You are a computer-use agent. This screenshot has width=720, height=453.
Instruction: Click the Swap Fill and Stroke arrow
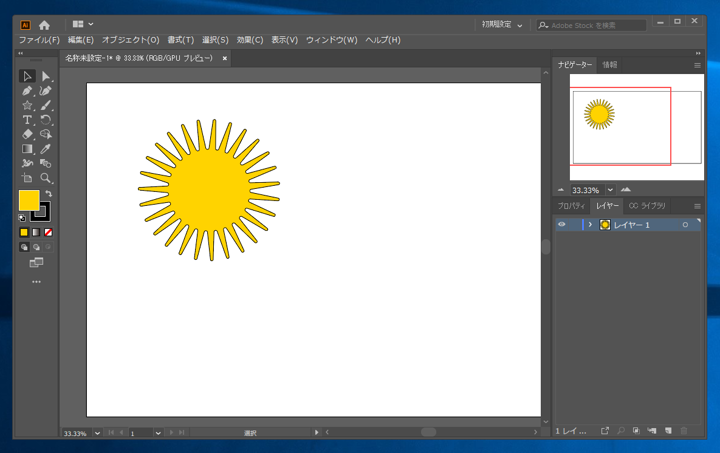coord(48,194)
